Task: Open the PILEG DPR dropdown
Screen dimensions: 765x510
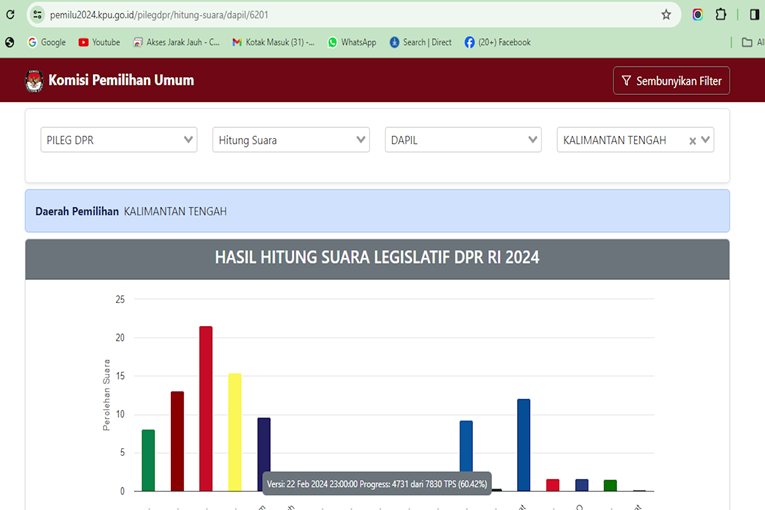Action: (x=119, y=140)
